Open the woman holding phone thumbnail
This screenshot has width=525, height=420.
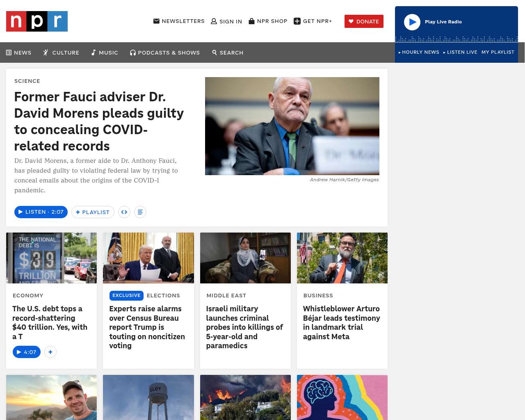(x=245, y=258)
